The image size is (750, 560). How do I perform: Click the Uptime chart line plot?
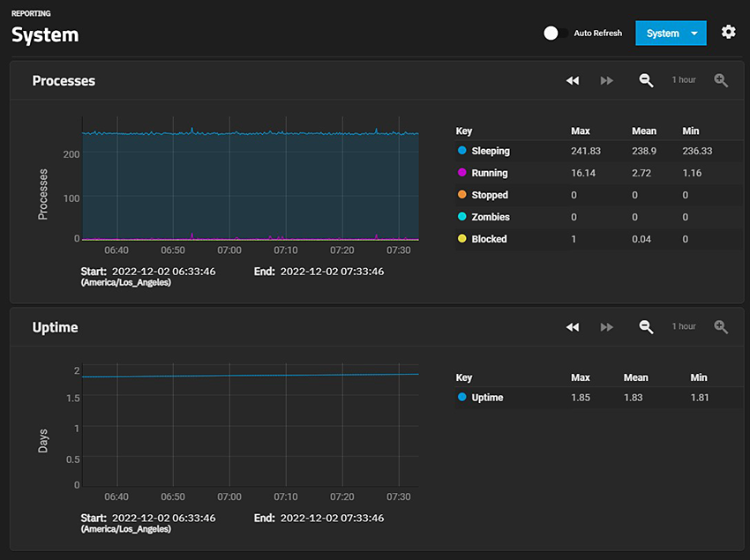pyautogui.click(x=251, y=376)
